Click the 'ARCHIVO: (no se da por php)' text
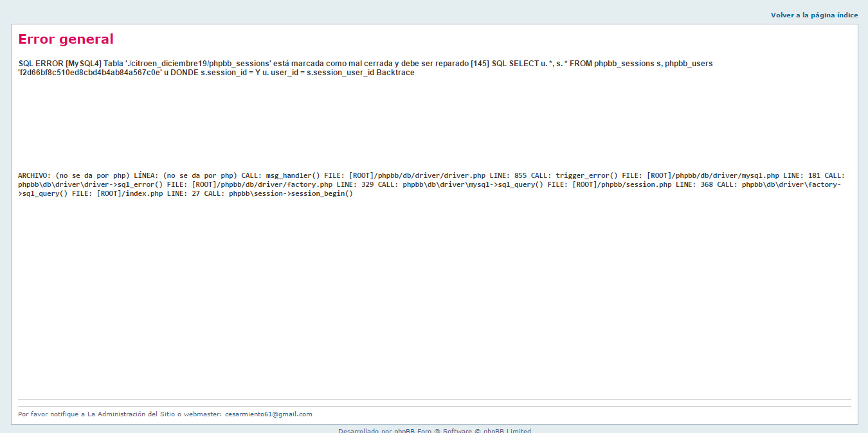 click(73, 175)
